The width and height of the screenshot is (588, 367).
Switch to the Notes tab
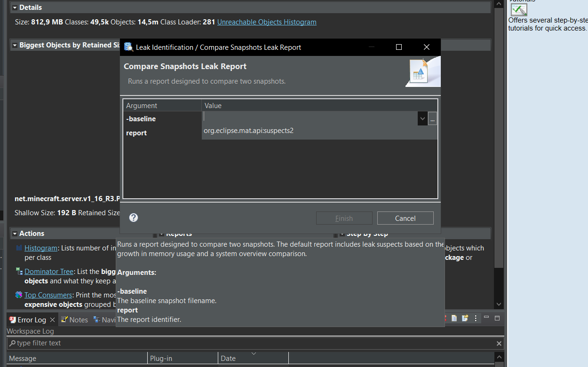74,320
